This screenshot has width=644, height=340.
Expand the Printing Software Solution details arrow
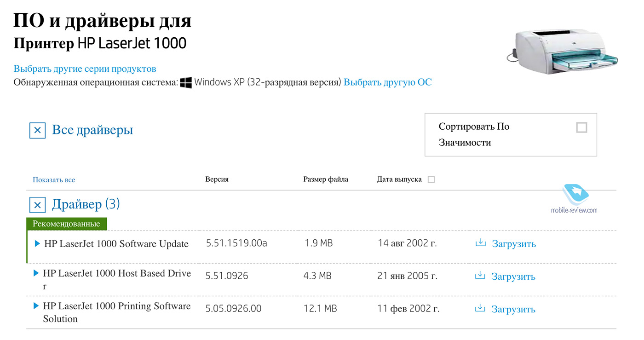click(36, 305)
